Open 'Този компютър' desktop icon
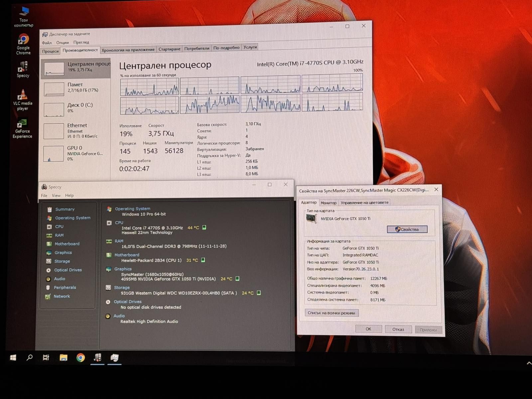 coord(24,17)
